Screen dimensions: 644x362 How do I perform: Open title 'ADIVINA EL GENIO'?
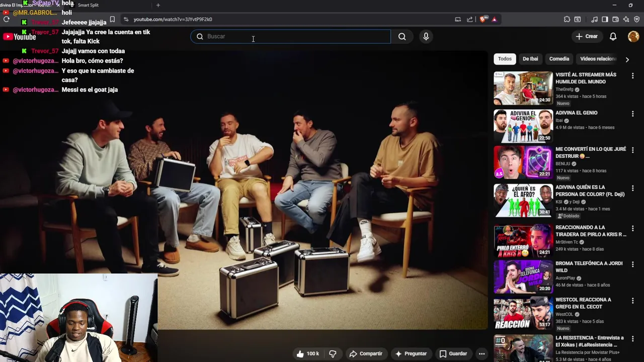tap(577, 113)
